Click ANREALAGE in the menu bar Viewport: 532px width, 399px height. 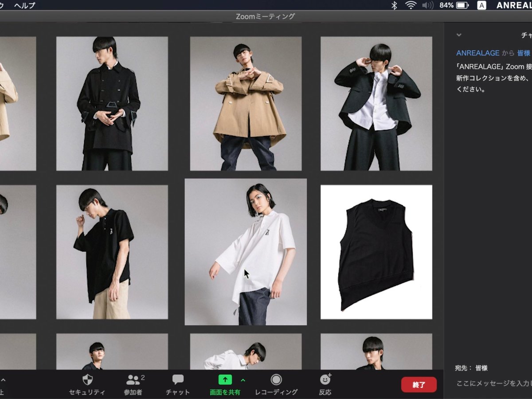[514, 5]
